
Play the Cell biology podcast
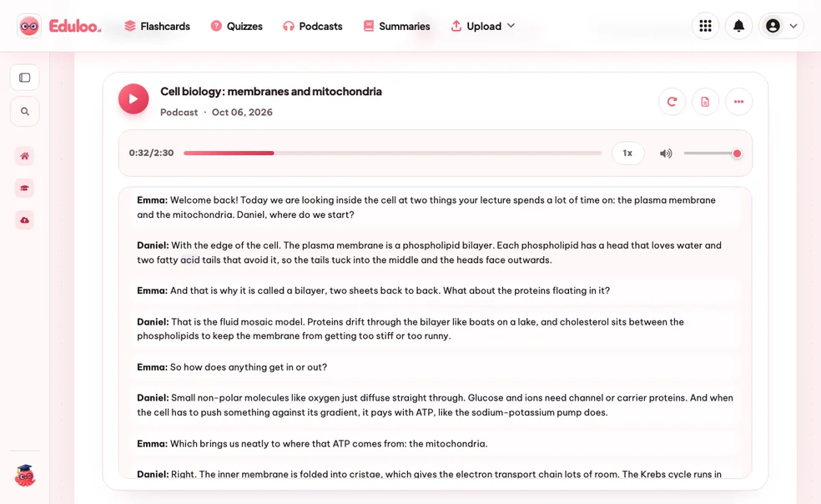click(x=133, y=99)
